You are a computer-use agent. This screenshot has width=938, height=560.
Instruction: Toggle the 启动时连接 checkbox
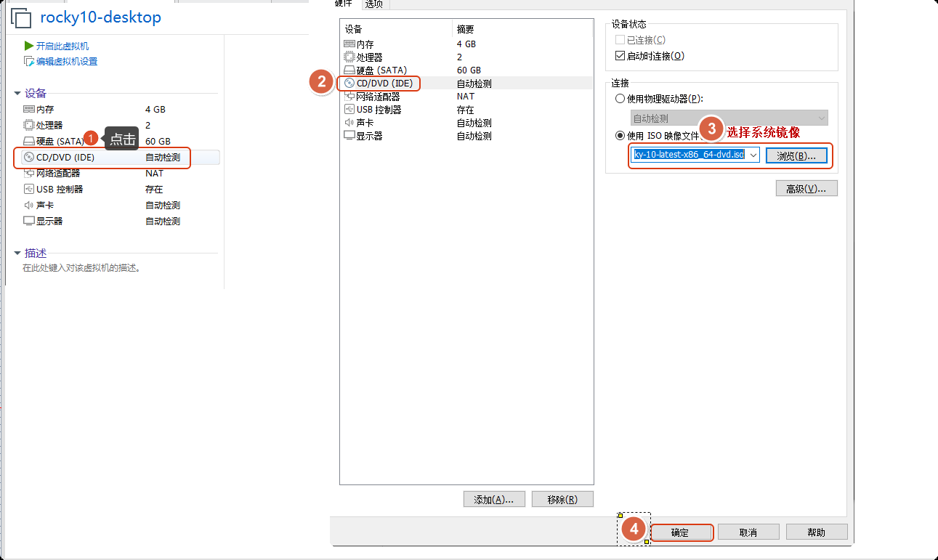coord(620,56)
